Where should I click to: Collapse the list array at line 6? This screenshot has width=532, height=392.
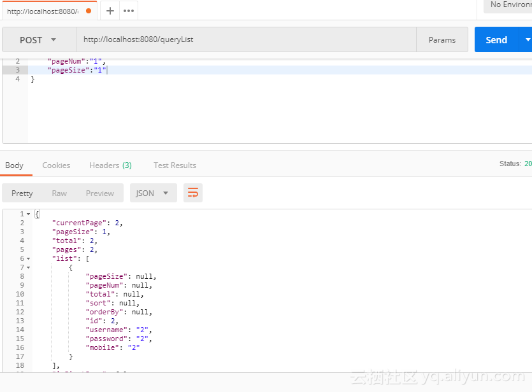[x=28, y=259]
